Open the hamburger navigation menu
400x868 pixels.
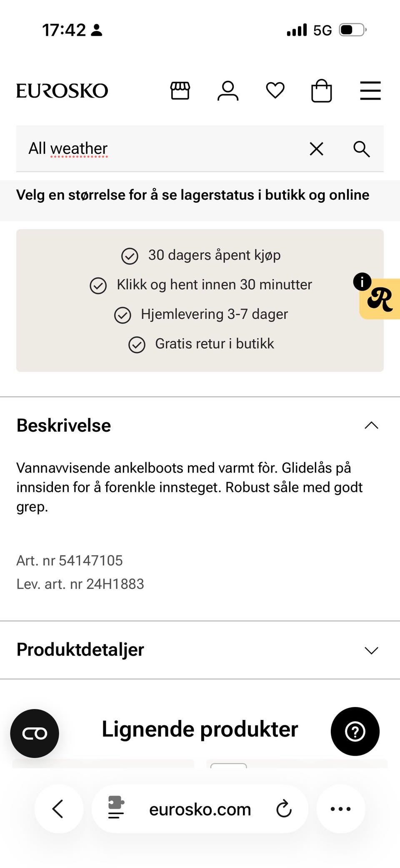tap(370, 90)
